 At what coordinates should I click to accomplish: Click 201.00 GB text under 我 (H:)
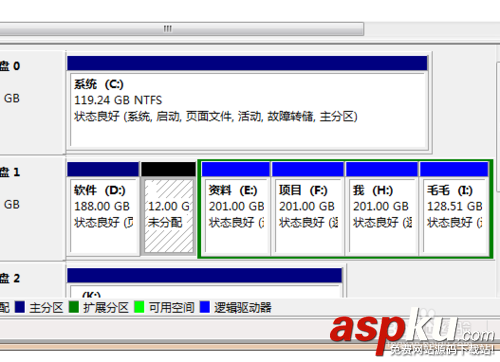tap(381, 206)
